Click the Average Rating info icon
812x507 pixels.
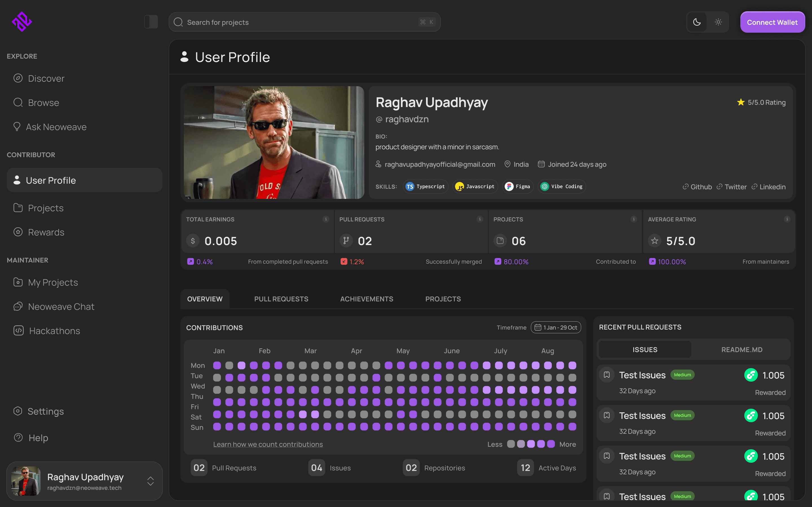[x=787, y=219]
